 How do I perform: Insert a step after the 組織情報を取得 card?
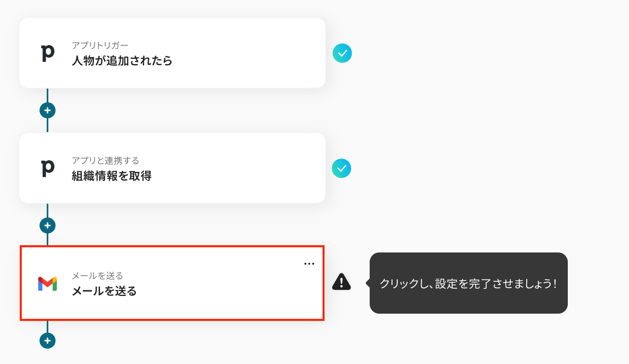click(x=48, y=225)
